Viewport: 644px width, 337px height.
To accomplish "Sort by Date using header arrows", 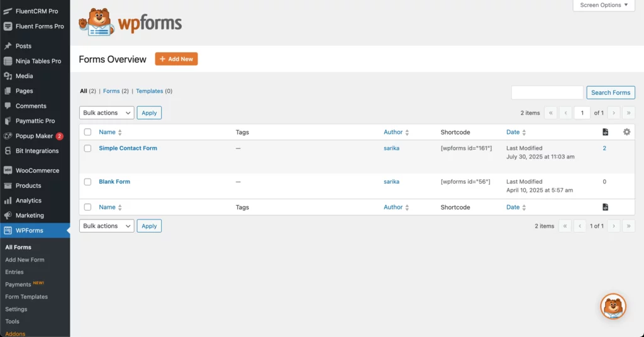I will [524, 132].
